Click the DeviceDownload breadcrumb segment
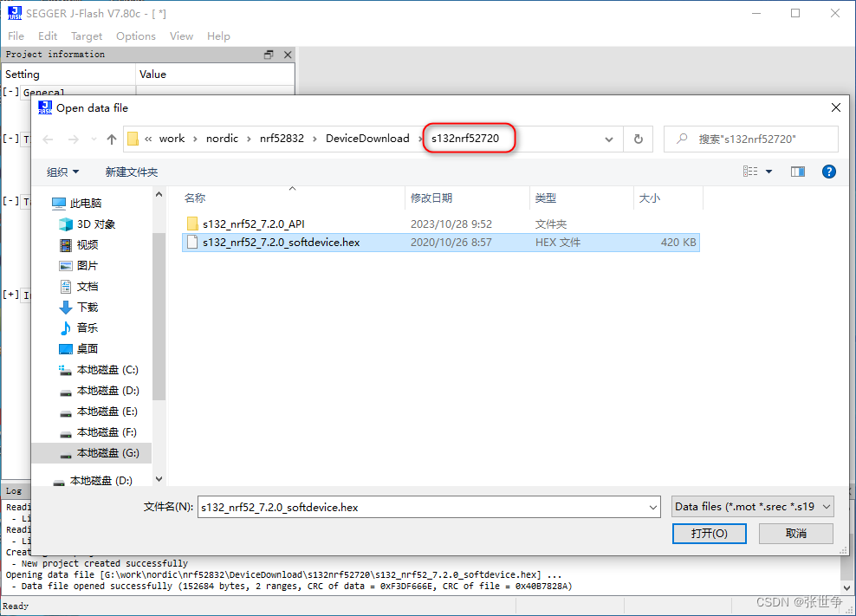The image size is (856, 616). (367, 139)
